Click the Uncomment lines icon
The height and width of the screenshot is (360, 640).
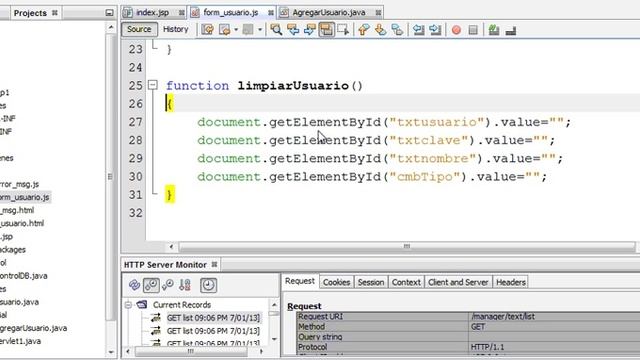click(511, 30)
